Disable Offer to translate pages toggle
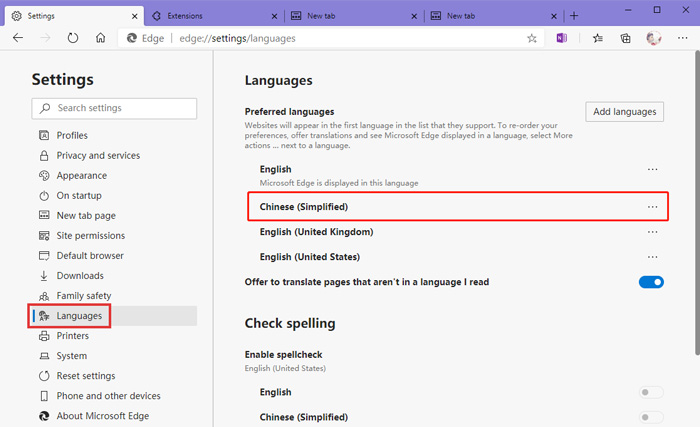This screenshot has height=427, width=700. point(651,282)
